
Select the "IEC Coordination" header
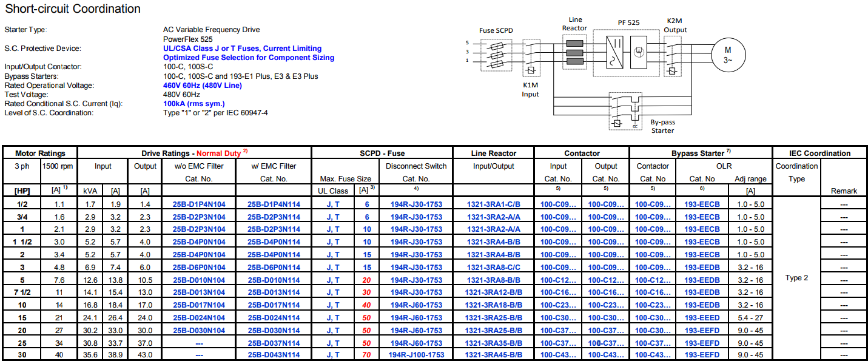coord(820,154)
